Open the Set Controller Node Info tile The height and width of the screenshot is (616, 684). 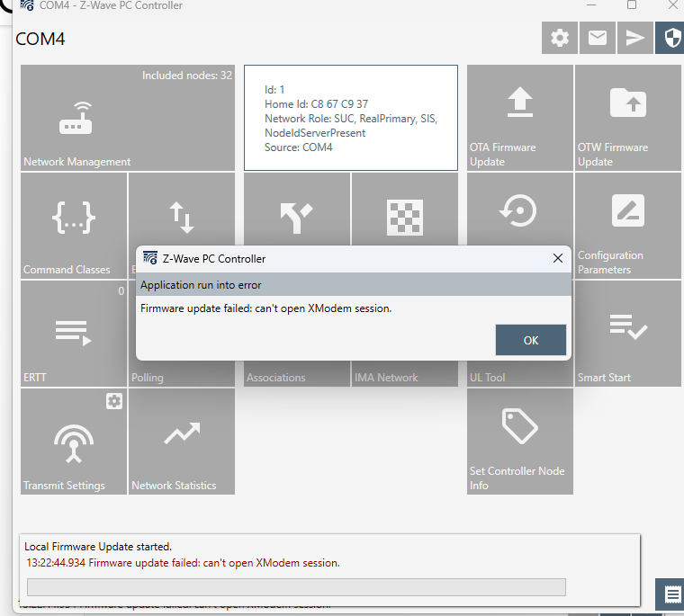[x=519, y=442]
